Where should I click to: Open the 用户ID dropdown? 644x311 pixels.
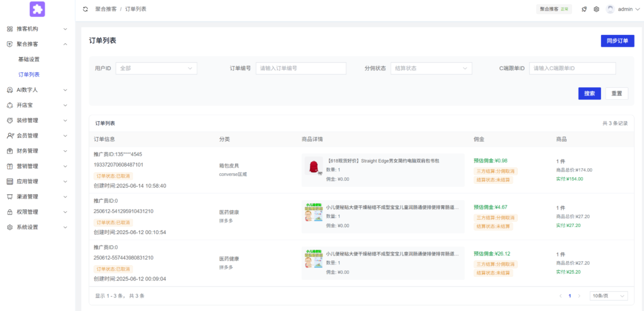pos(156,68)
